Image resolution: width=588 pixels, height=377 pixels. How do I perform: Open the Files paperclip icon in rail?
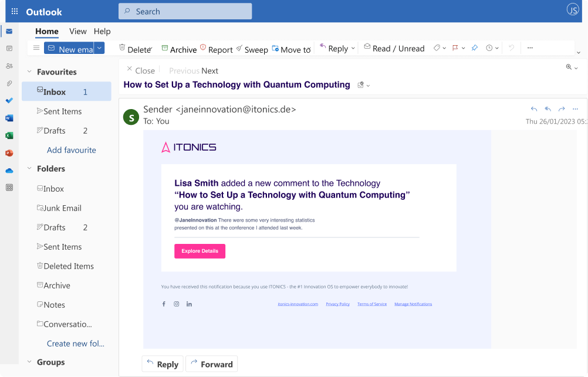(9, 83)
